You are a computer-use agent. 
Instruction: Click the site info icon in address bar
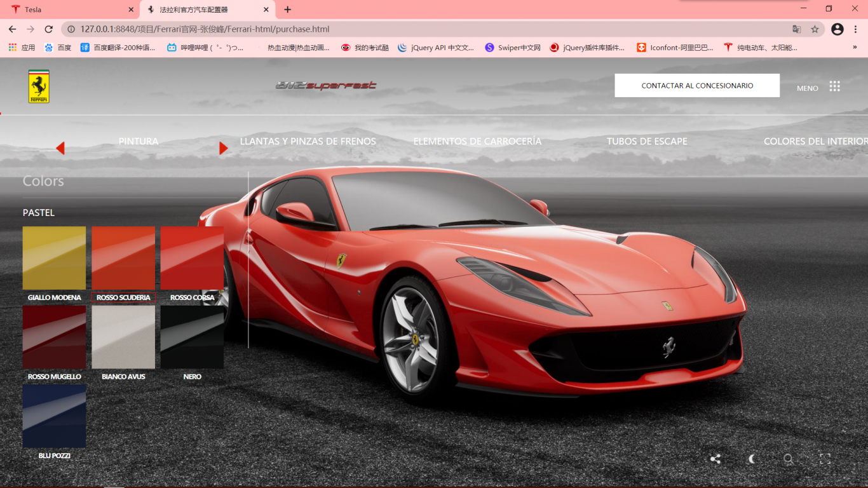71,29
